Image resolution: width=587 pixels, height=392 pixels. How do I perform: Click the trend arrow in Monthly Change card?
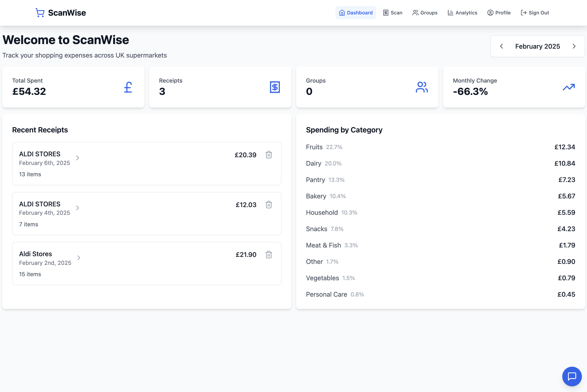tap(569, 87)
